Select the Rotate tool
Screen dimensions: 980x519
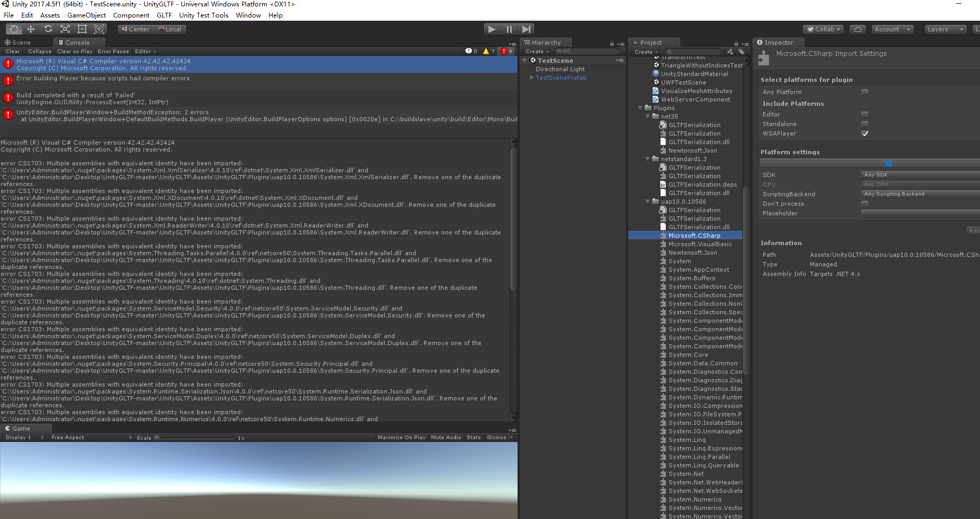(x=48, y=29)
